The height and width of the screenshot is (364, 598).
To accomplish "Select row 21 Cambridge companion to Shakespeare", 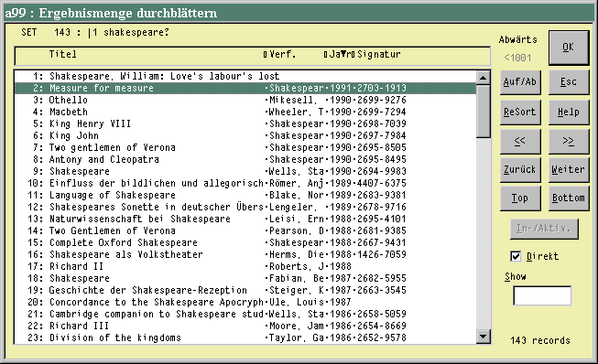I will 245,314.
